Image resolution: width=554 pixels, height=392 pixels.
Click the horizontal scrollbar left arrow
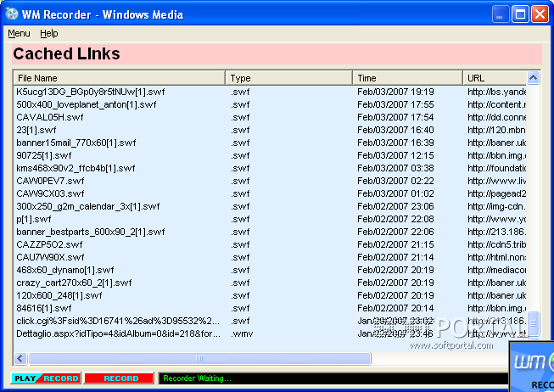pyautogui.click(x=20, y=358)
